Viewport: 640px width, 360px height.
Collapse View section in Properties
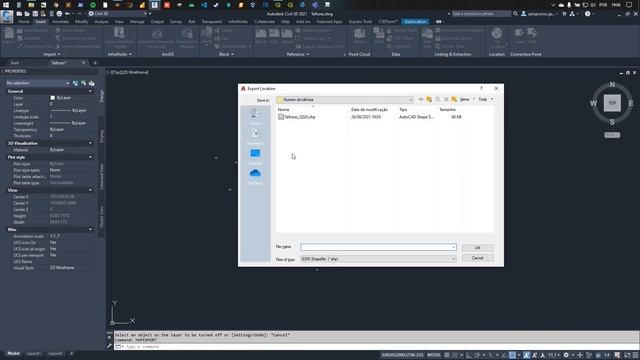point(90,190)
